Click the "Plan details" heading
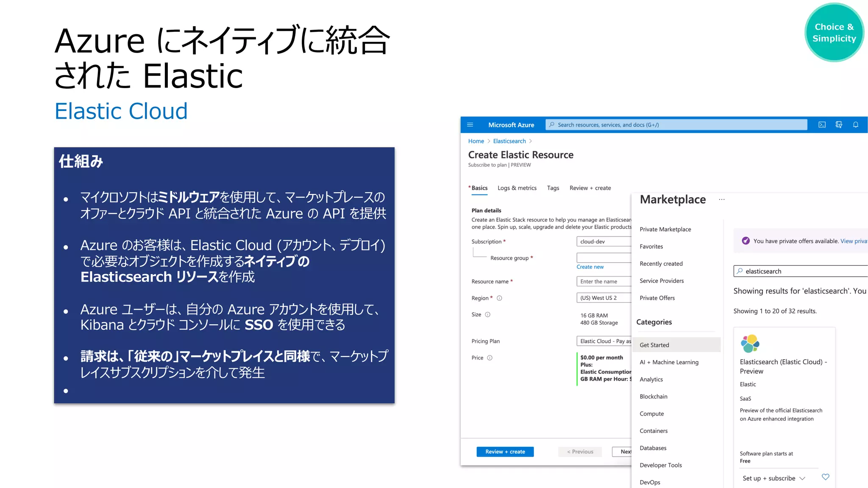The image size is (868, 488). [486, 211]
